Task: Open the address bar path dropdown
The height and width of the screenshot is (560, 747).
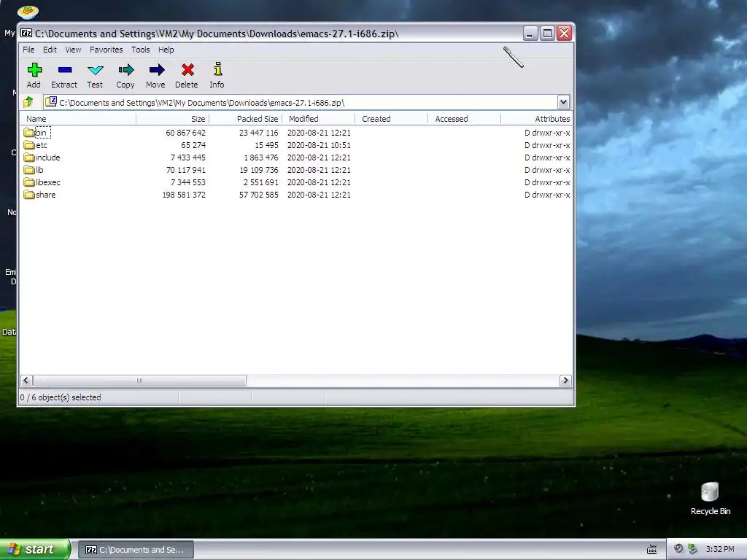Action: click(x=563, y=102)
